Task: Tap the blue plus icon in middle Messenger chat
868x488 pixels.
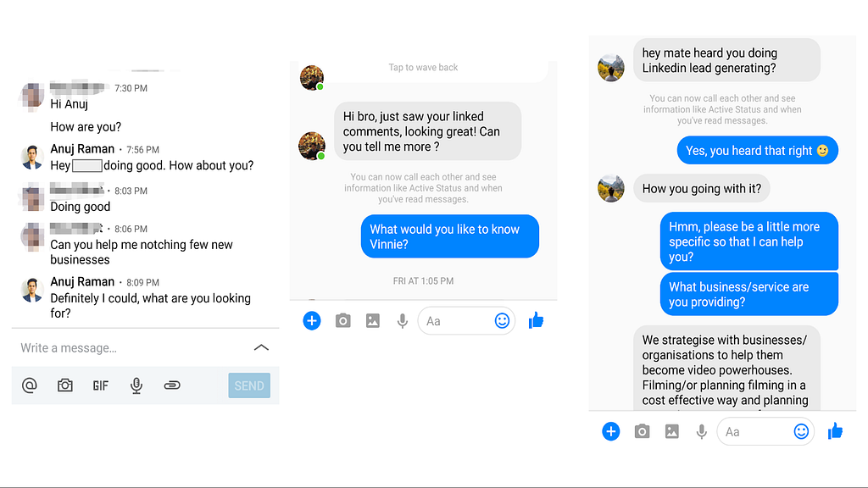Action: click(x=312, y=321)
